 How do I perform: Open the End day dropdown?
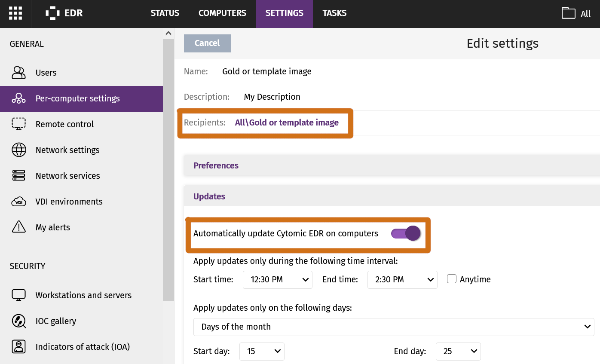[458, 351]
